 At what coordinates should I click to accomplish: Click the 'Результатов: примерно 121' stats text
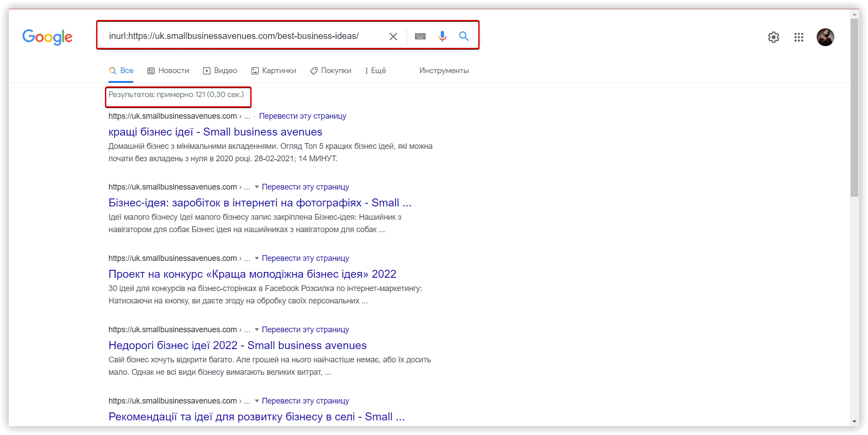pyautogui.click(x=176, y=94)
